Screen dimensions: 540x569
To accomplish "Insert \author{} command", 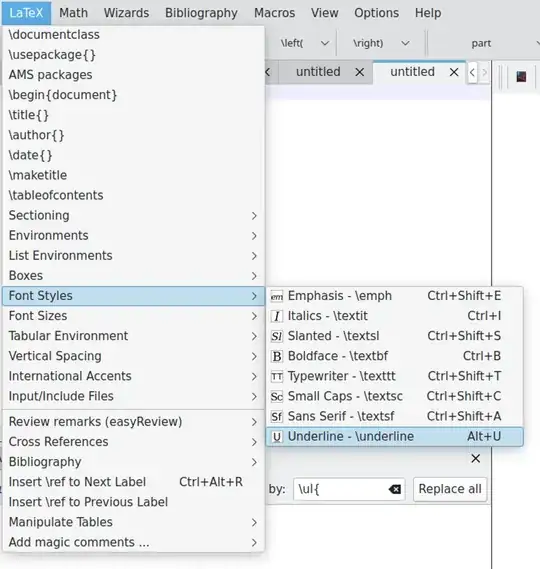I will (x=134, y=135).
